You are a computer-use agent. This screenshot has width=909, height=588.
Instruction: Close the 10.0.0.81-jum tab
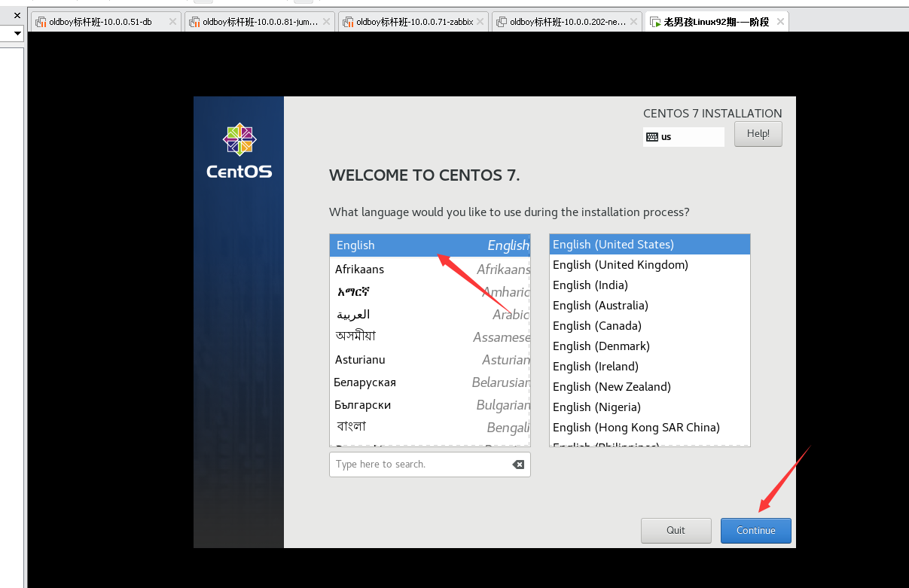(326, 22)
